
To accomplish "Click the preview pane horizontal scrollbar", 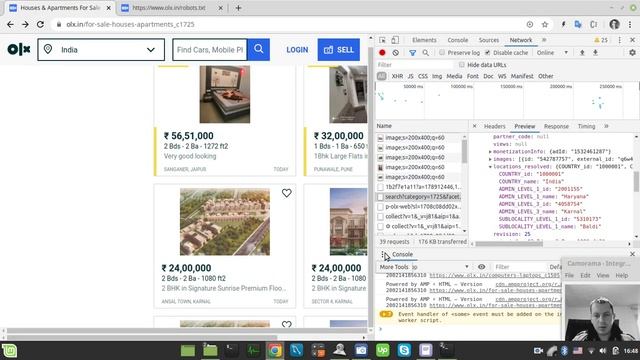I will [x=509, y=244].
